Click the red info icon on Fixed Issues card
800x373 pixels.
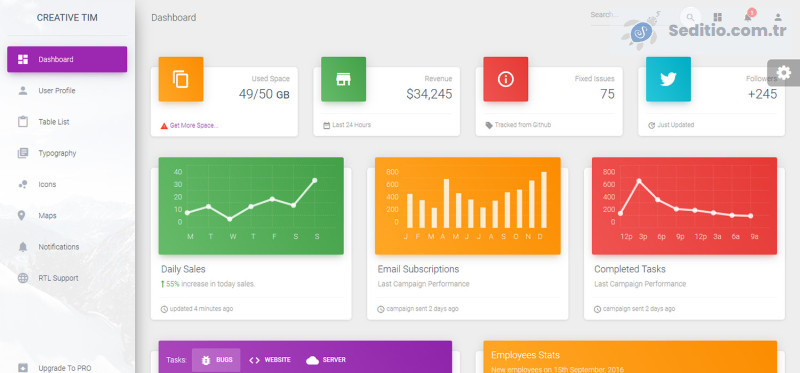506,79
